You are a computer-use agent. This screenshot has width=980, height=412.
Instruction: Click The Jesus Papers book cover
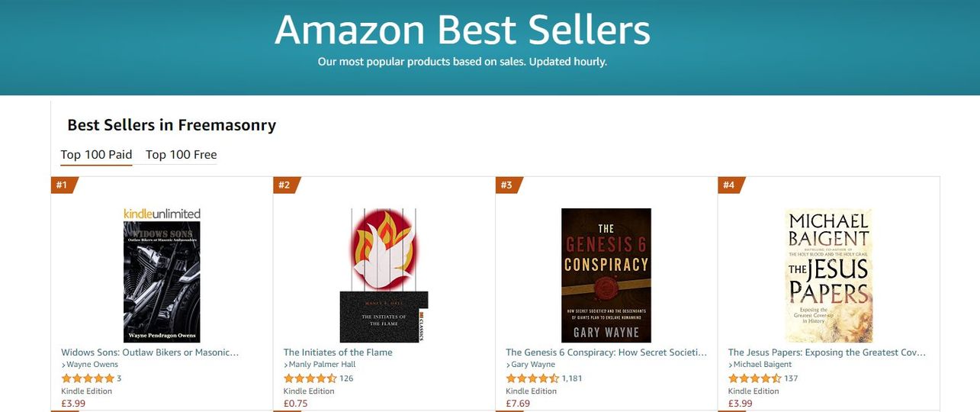pyautogui.click(x=828, y=275)
